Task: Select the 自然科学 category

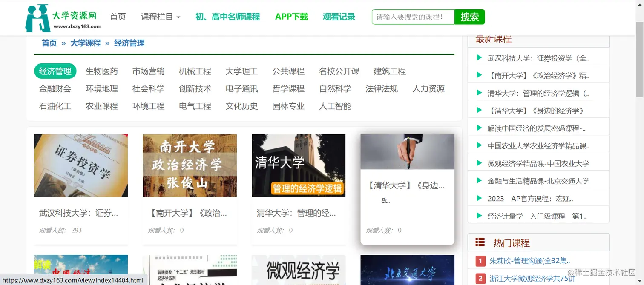Action: pyautogui.click(x=335, y=88)
